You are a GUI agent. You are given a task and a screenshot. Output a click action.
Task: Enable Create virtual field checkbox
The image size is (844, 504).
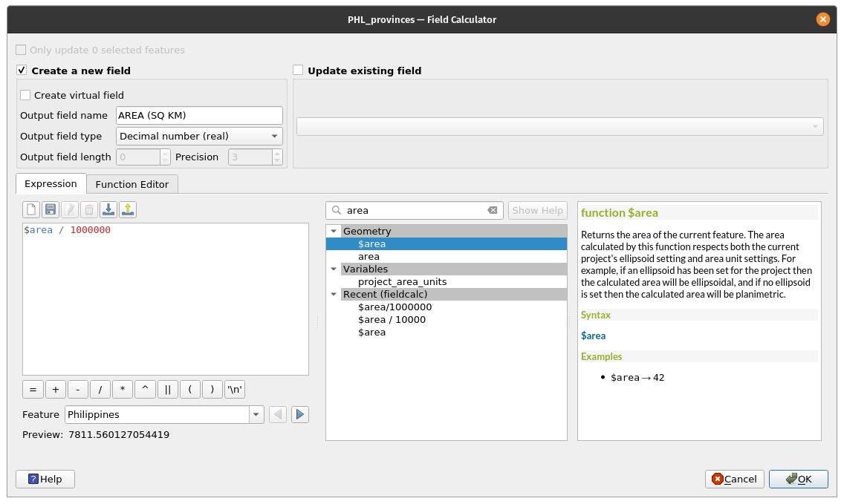click(26, 96)
